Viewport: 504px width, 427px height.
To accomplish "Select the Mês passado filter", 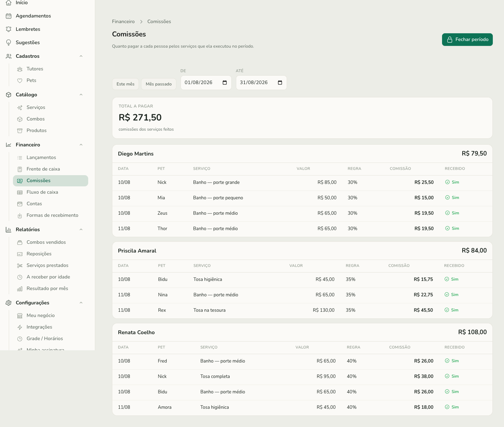I will 159,84.
